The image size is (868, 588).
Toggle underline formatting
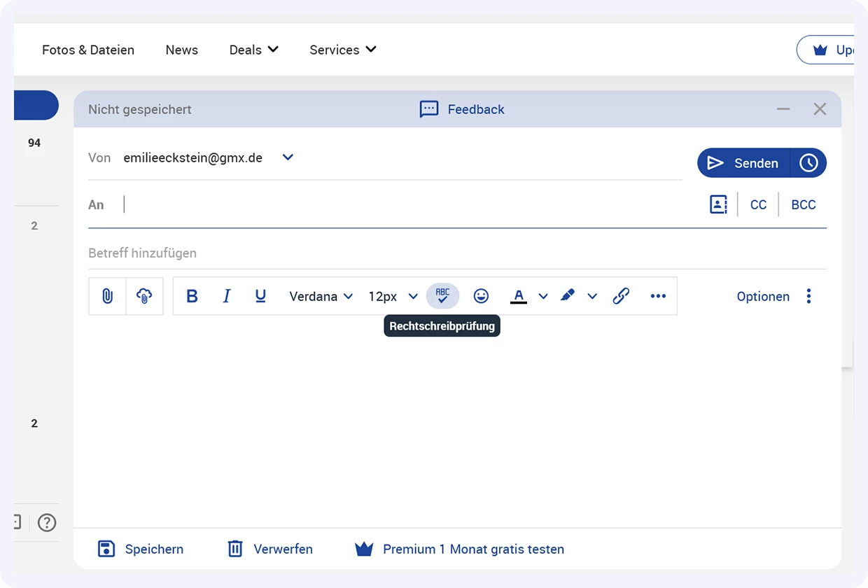point(260,296)
